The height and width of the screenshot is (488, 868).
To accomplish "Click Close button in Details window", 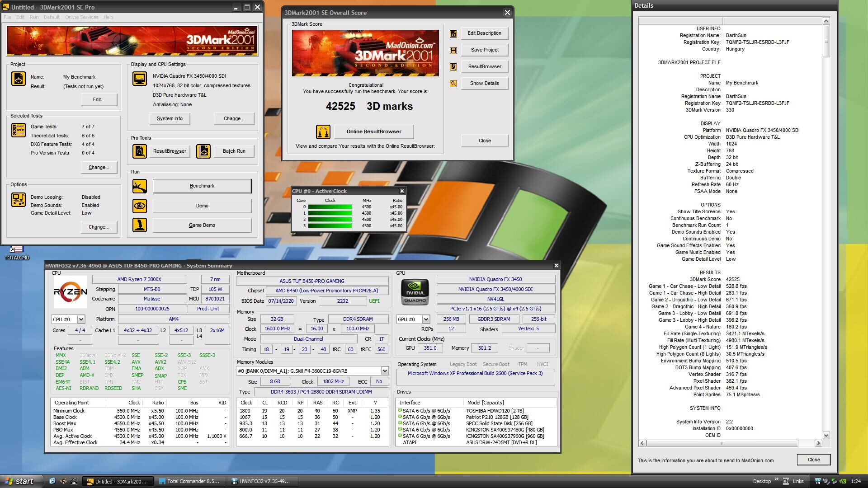I will click(x=814, y=460).
